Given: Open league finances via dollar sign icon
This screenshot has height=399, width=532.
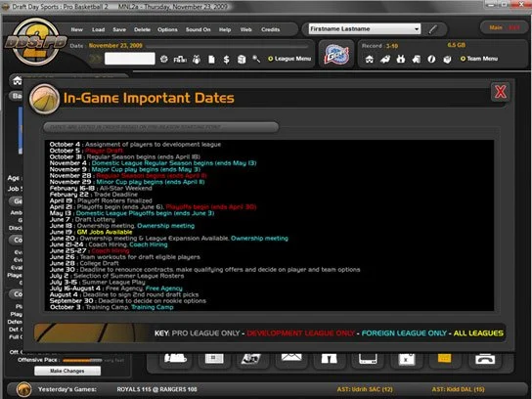Looking at the screenshot, I should point(226,60).
